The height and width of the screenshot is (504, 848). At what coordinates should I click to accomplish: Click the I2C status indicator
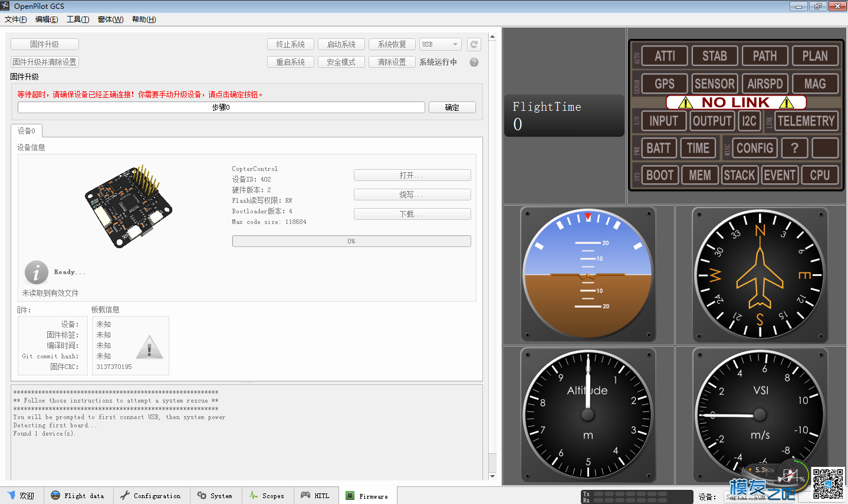pos(749,121)
